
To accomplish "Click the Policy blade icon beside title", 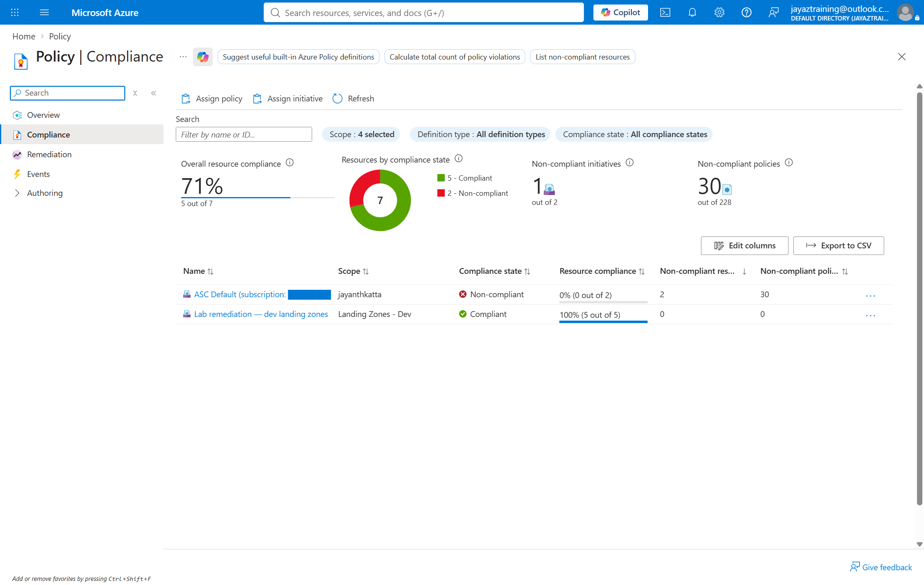I will coord(21,62).
